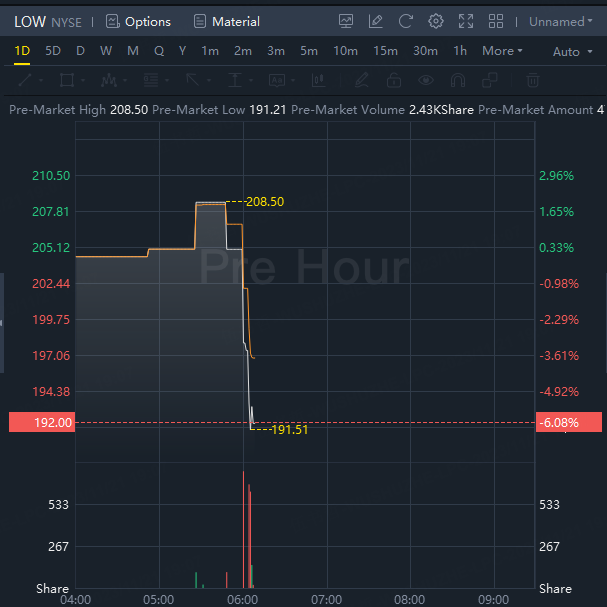Open chart settings gear icon
The image size is (607, 607).
pos(436,21)
